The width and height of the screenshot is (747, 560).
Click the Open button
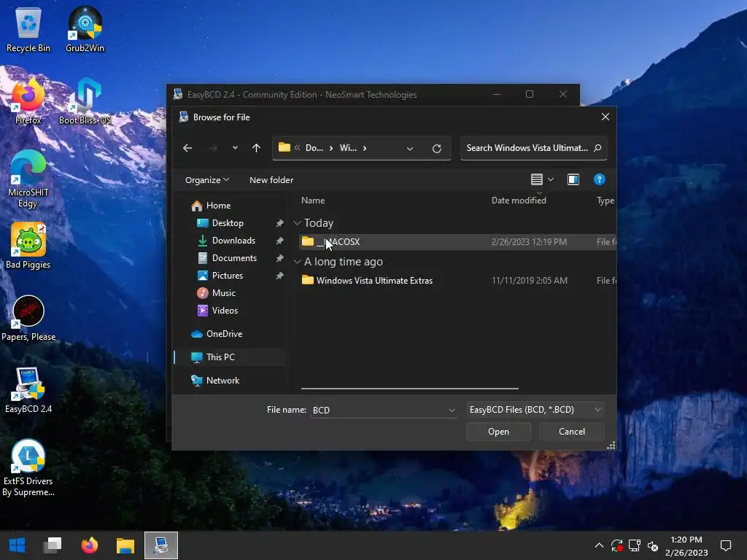coord(498,432)
